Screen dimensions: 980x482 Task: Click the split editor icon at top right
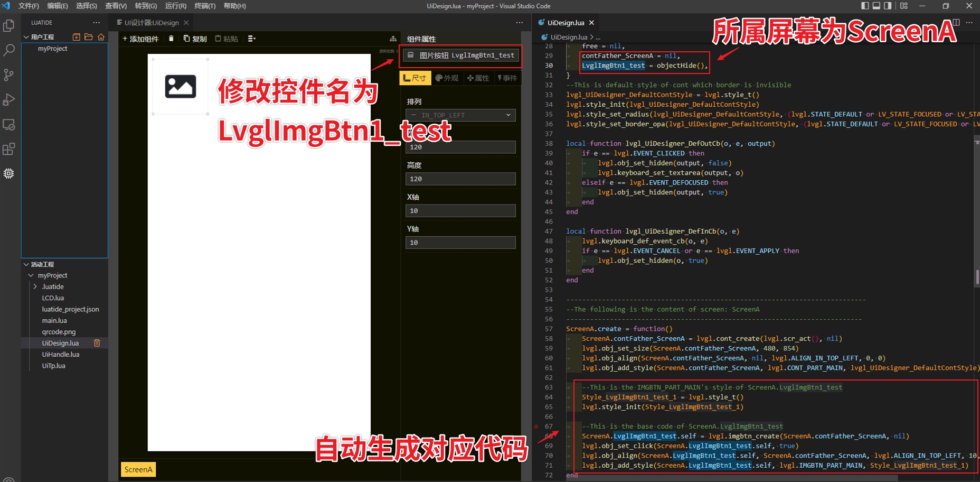coord(956,23)
